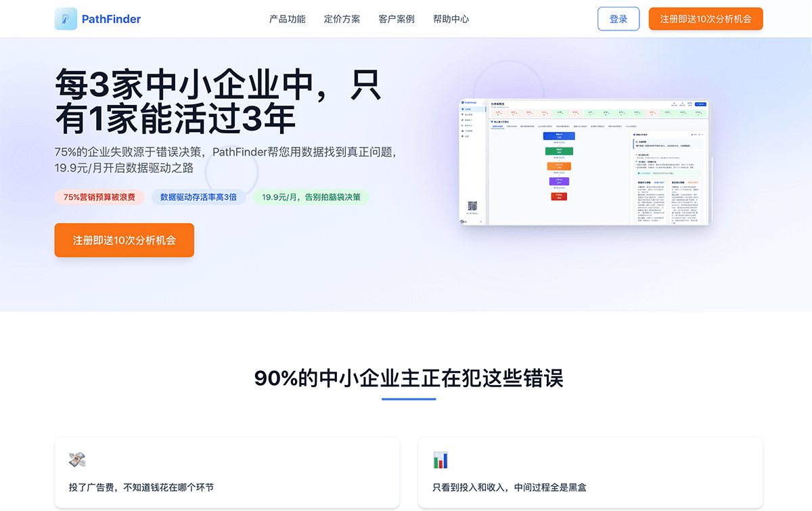Viewport: 812px width, 511px height.
Task: Click the PathFinder logo icon
Action: tap(66, 19)
